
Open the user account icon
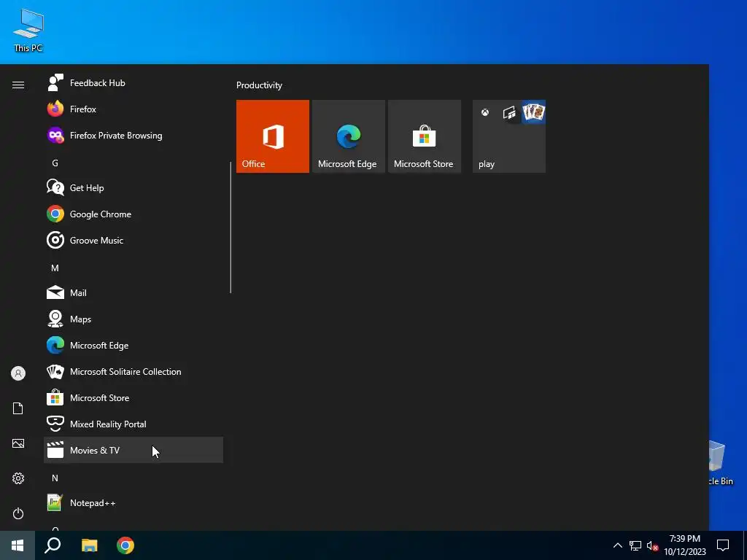[x=18, y=373]
